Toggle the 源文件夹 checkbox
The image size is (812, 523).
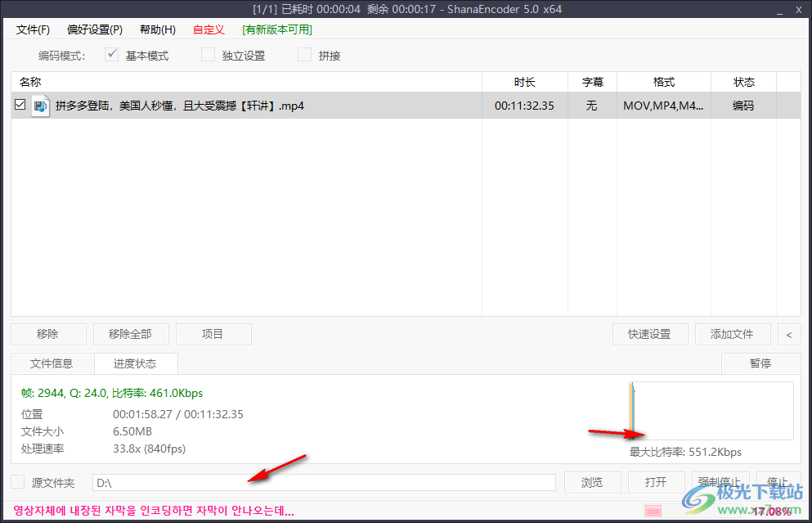[18, 481]
